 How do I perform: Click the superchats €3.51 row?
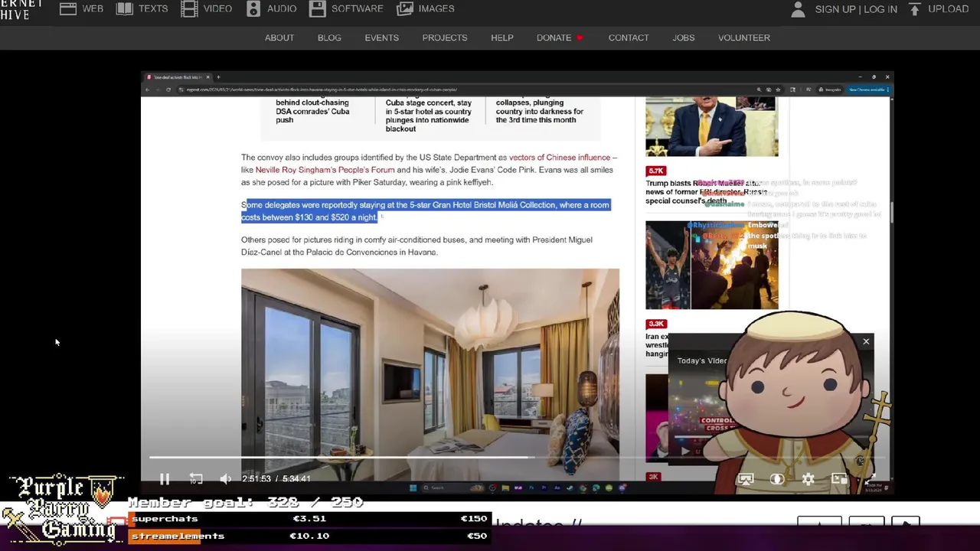309,519
